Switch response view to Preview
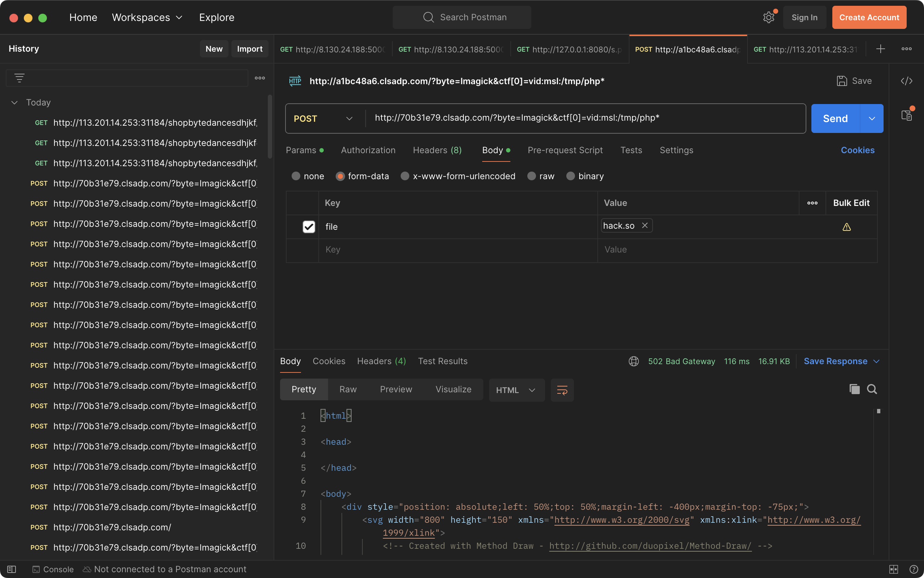This screenshot has width=924, height=578. point(396,389)
